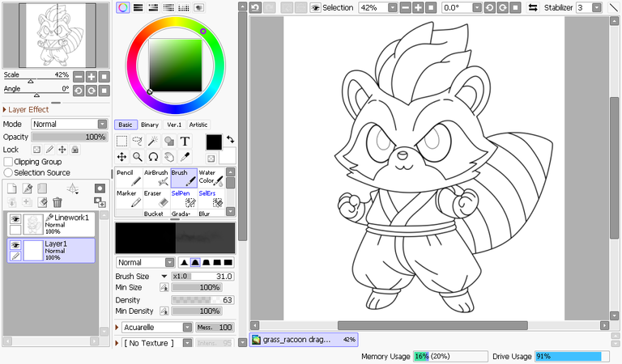Select the grass_racoon drag document tab
Screen dimensions: 622x364
[304, 340]
